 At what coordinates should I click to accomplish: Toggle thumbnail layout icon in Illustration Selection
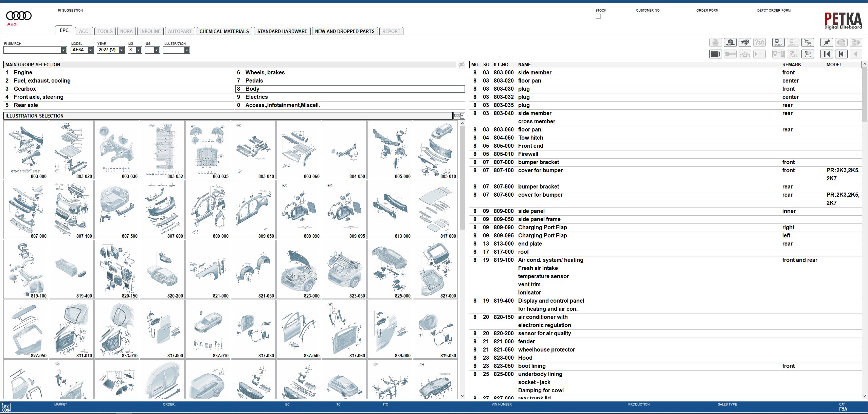[459, 116]
